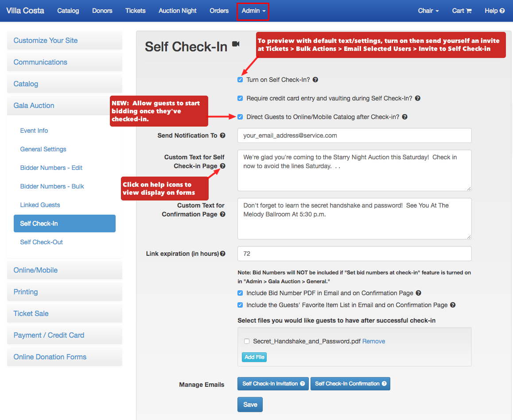Toggle Include Bid Number PDF checkbox
The width and height of the screenshot is (513, 420).
[240, 293]
